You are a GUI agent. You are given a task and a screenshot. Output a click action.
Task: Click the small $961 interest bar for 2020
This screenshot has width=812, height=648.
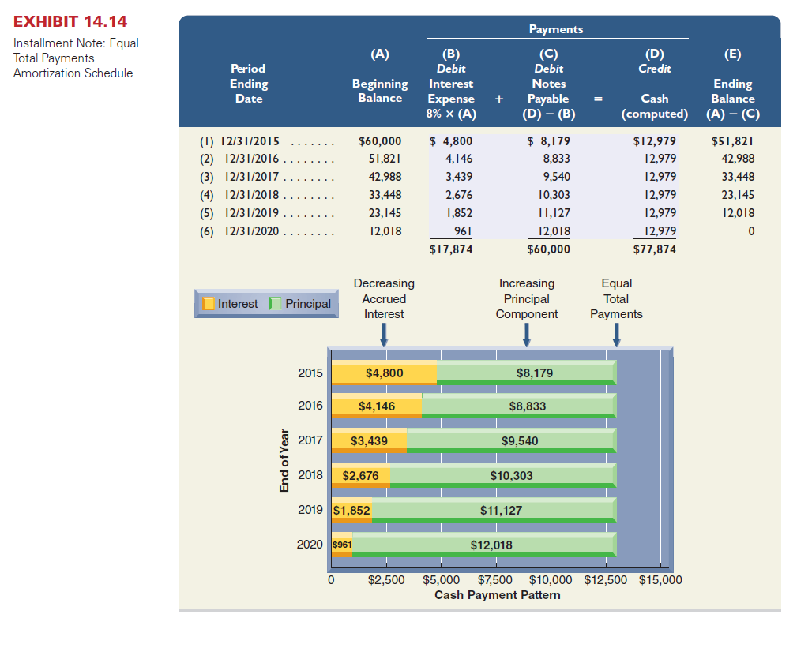[342, 545]
